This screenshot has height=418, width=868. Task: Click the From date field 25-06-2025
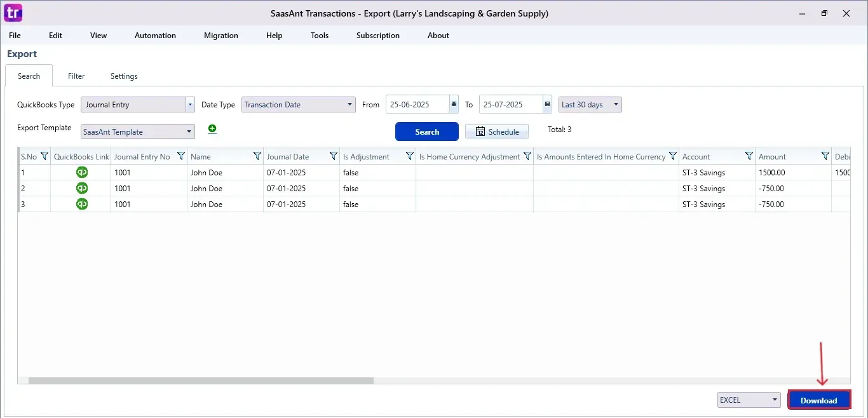tap(417, 104)
